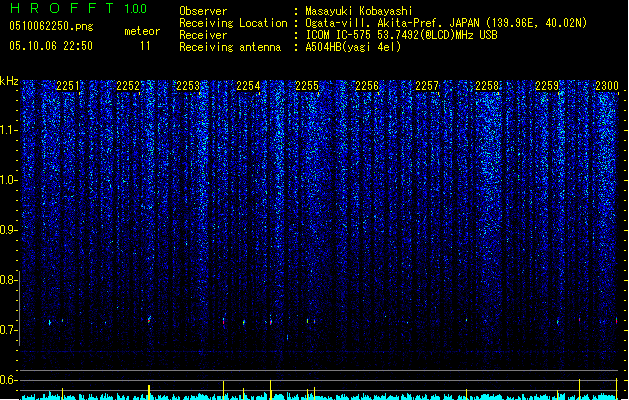Click the meteor count value 11
The image size is (629, 400).
(x=145, y=46)
